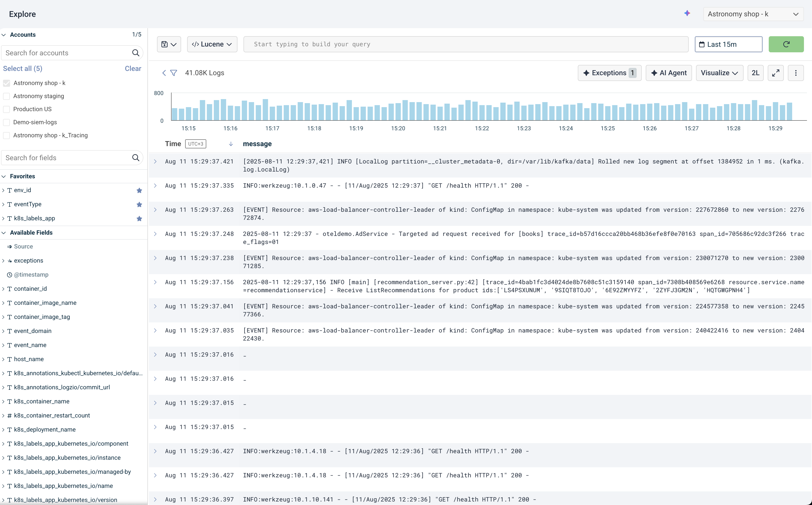Expand the log row at 15:29:37.156
812x505 pixels.
[x=155, y=282]
